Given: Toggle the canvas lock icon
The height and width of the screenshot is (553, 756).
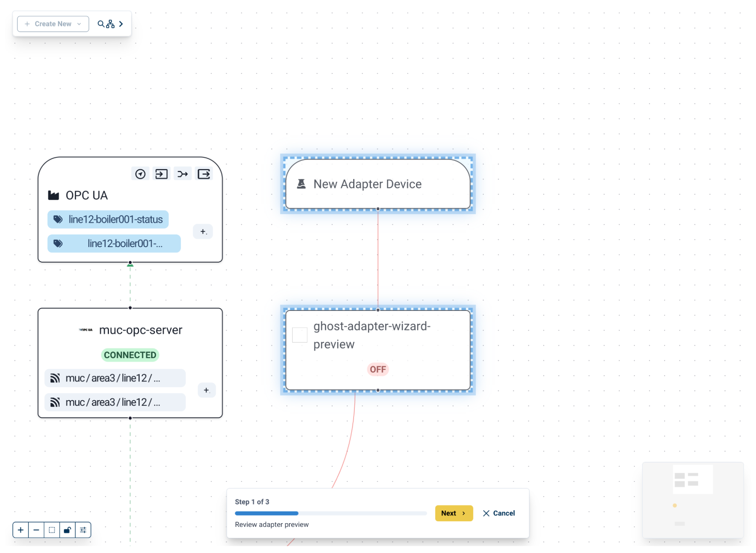Looking at the screenshot, I should pyautogui.click(x=67, y=530).
